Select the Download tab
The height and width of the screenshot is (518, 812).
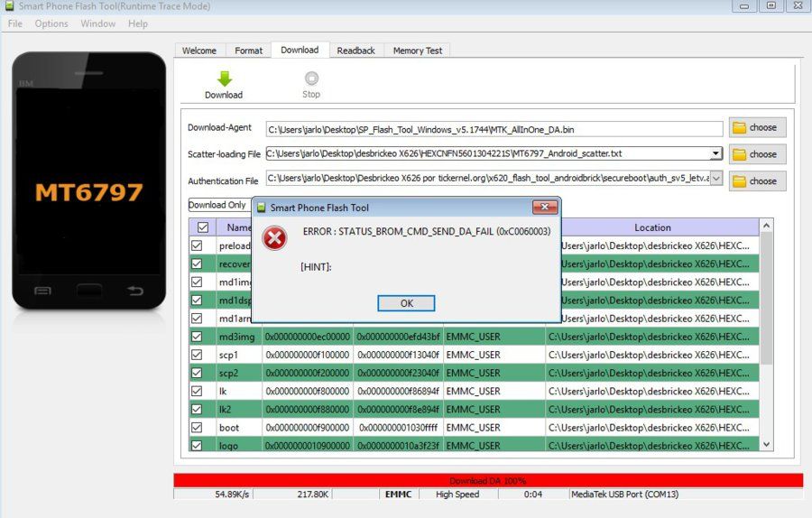coord(300,50)
